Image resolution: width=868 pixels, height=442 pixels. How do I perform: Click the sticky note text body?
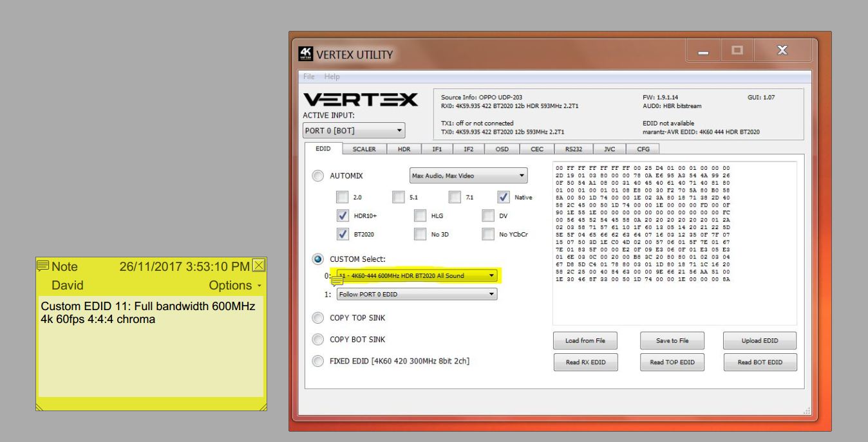tap(151, 346)
